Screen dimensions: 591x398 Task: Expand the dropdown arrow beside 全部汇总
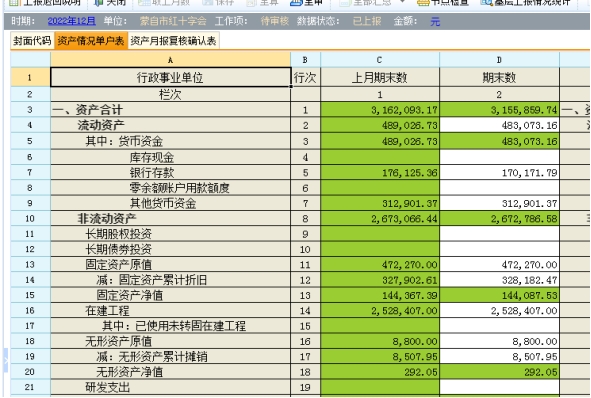(x=402, y=2)
